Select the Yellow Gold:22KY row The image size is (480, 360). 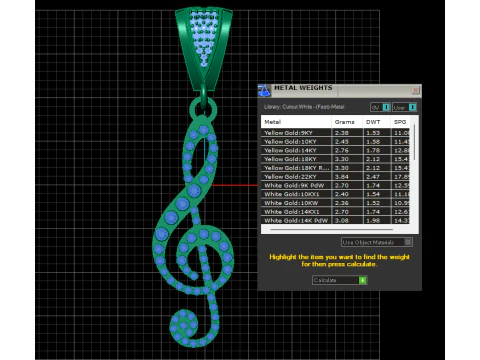click(x=335, y=177)
